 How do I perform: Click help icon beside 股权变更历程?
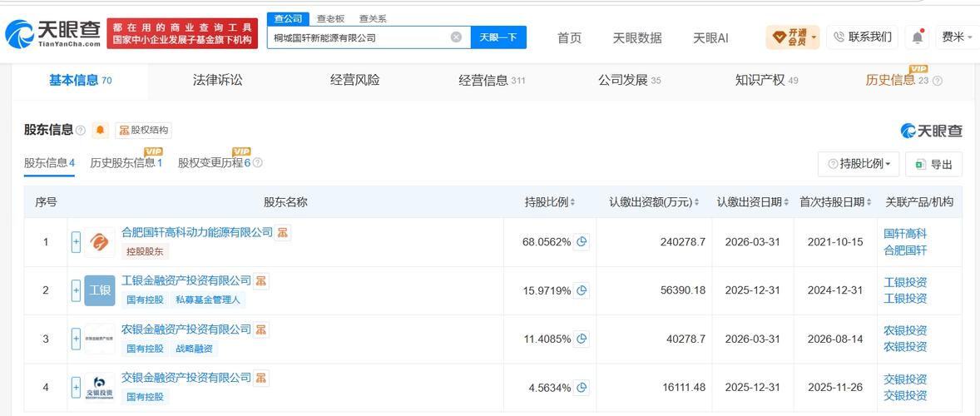coord(258,163)
